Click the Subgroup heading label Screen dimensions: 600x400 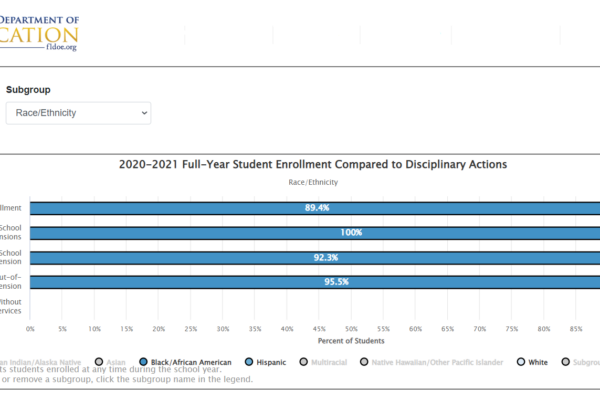pos(28,90)
